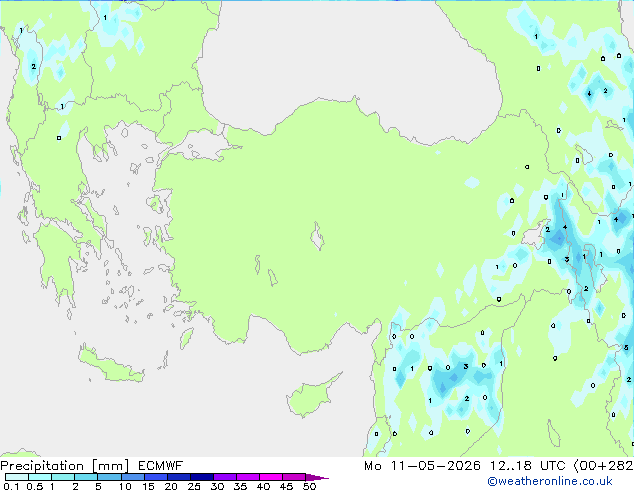Click the island of Crete on the map
Screen dimensions: 634x490
coord(111,365)
